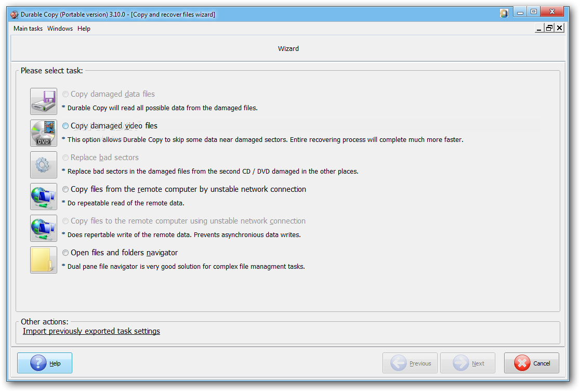
Task: Click the 'Replace bad sectors in the damaged files' description
Action: point(210,172)
